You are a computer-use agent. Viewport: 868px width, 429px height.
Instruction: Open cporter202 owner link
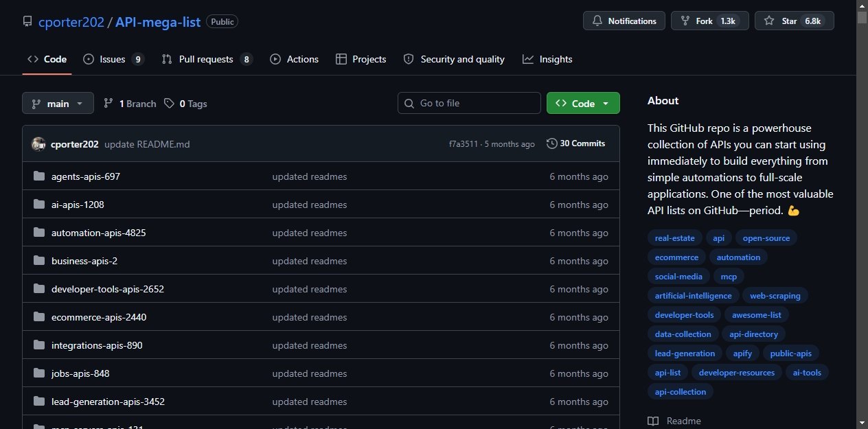tap(71, 22)
